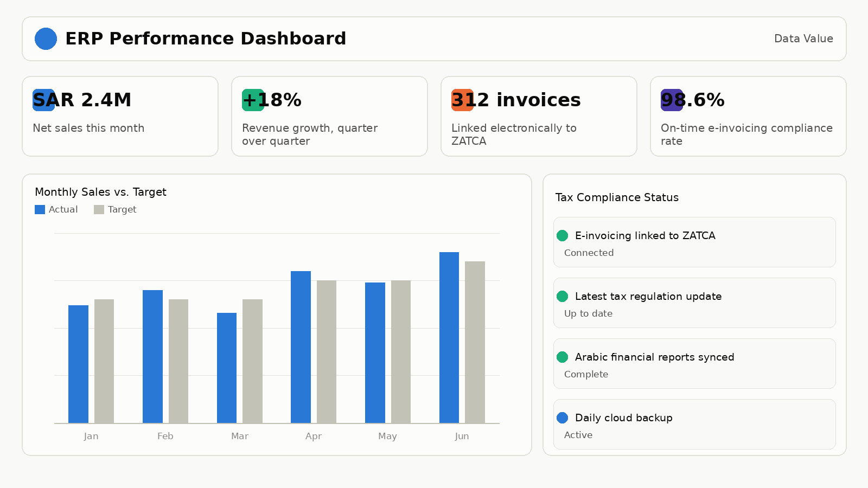The width and height of the screenshot is (868, 488).
Task: Click the gray Target legend swatch
Action: point(99,209)
